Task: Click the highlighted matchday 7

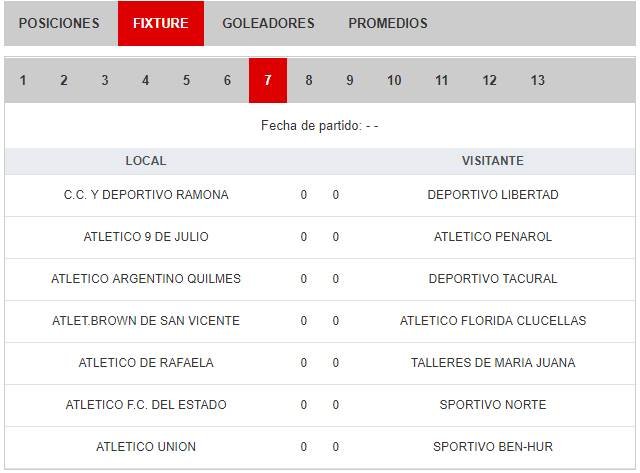Action: point(267,80)
